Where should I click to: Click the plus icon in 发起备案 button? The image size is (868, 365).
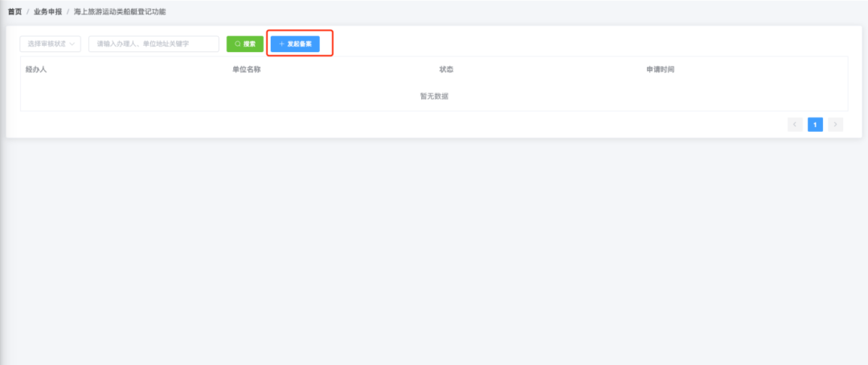point(281,44)
